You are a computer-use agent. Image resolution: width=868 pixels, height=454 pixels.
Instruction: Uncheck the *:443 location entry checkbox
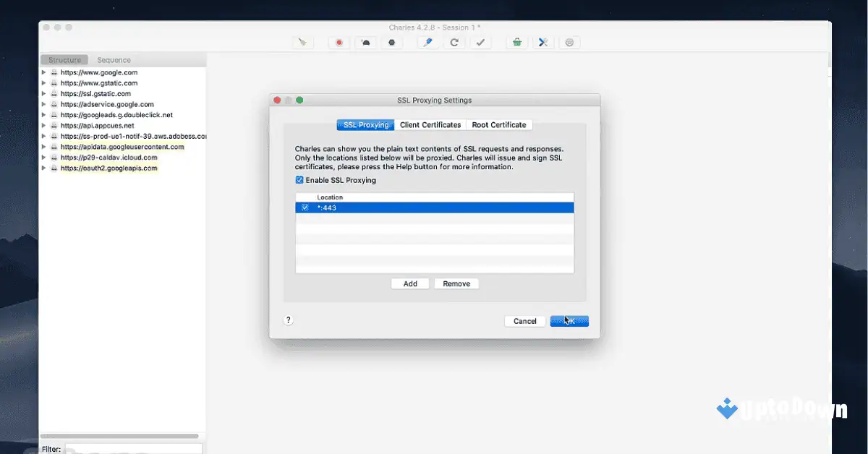(x=305, y=207)
